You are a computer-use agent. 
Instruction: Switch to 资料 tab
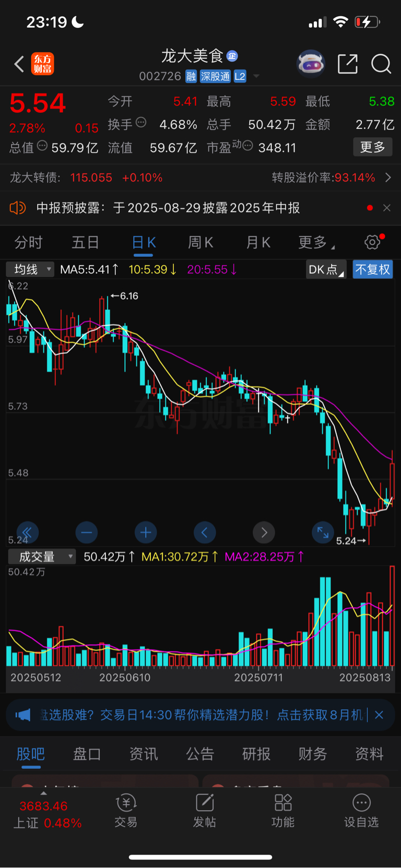(x=369, y=754)
